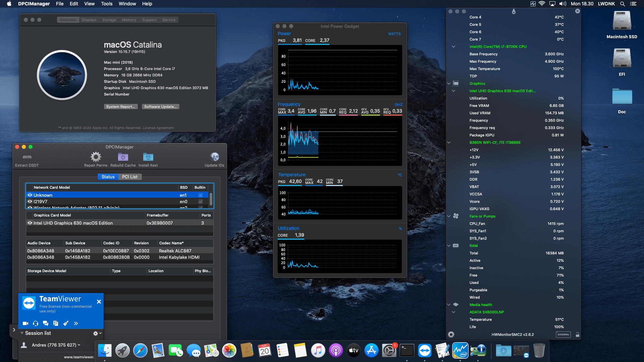Open Safari from the Dock
This screenshot has height=362, width=644.
pos(140,351)
